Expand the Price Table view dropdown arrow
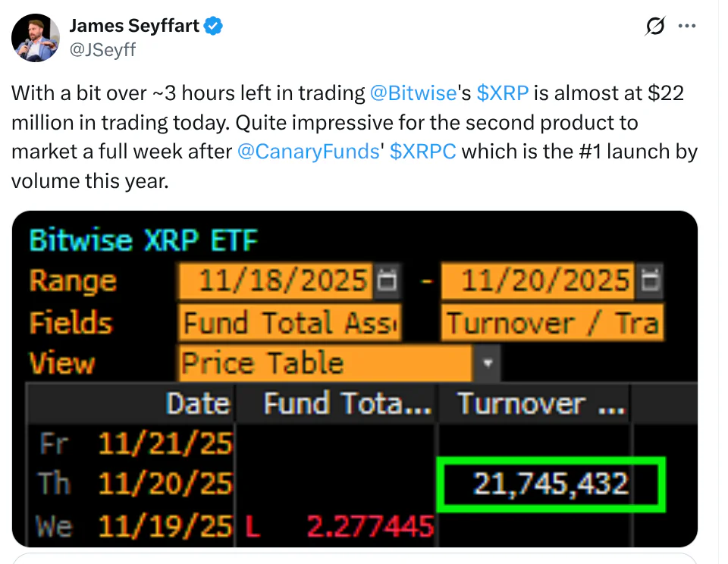728x564 pixels. click(x=487, y=364)
